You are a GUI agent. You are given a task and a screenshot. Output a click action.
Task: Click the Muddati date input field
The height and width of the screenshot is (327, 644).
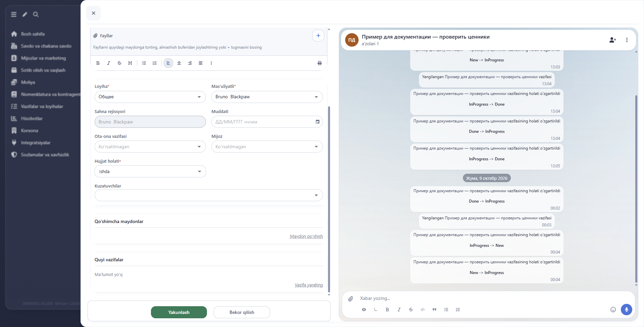267,122
